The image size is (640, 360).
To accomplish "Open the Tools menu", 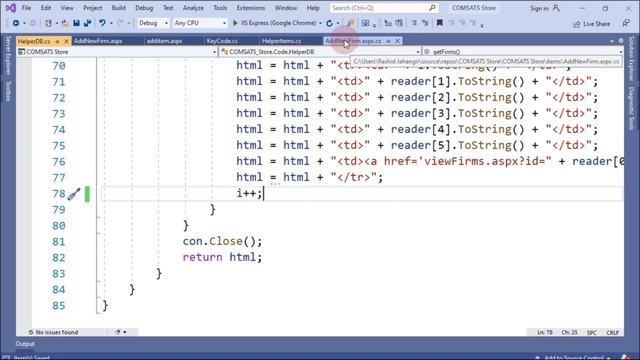I will (220, 8).
